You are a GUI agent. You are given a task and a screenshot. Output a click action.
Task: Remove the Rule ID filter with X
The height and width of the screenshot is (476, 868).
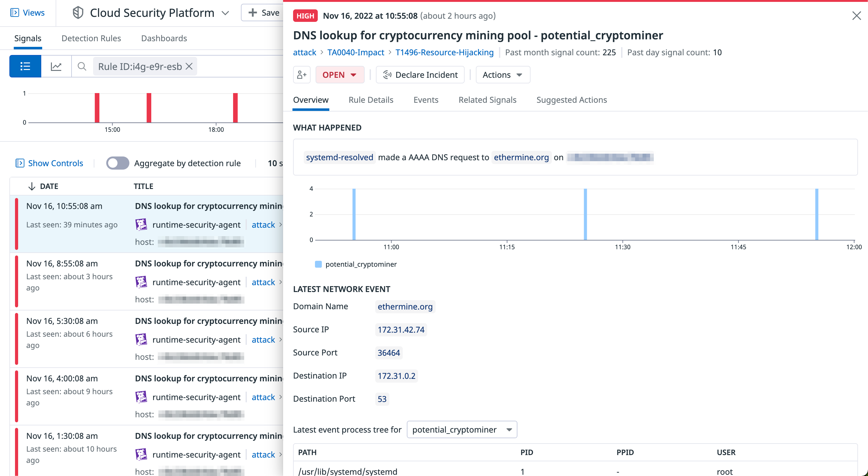click(x=189, y=66)
